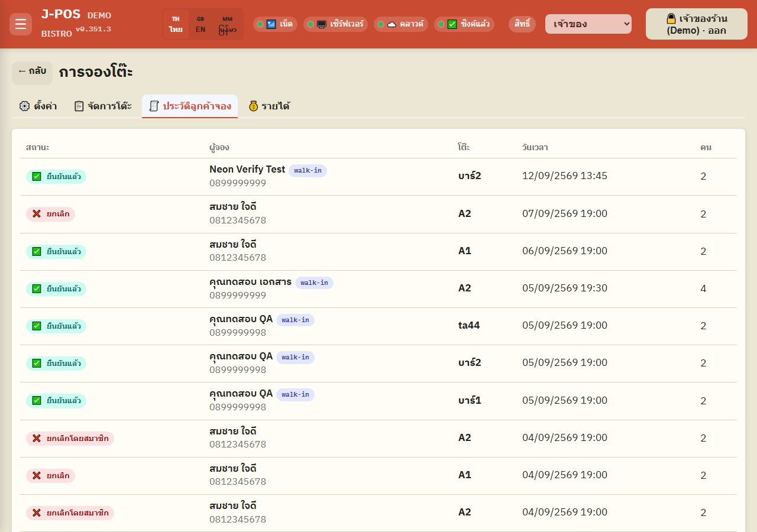Switch language to ไทย
The width and height of the screenshot is (757, 532).
pos(176,24)
